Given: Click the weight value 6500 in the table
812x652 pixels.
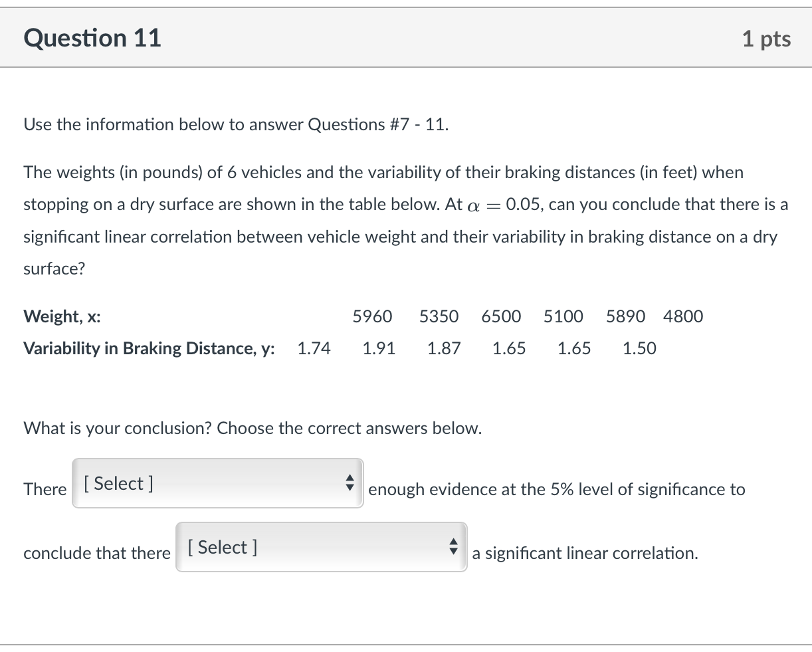Looking at the screenshot, I should pos(501,316).
